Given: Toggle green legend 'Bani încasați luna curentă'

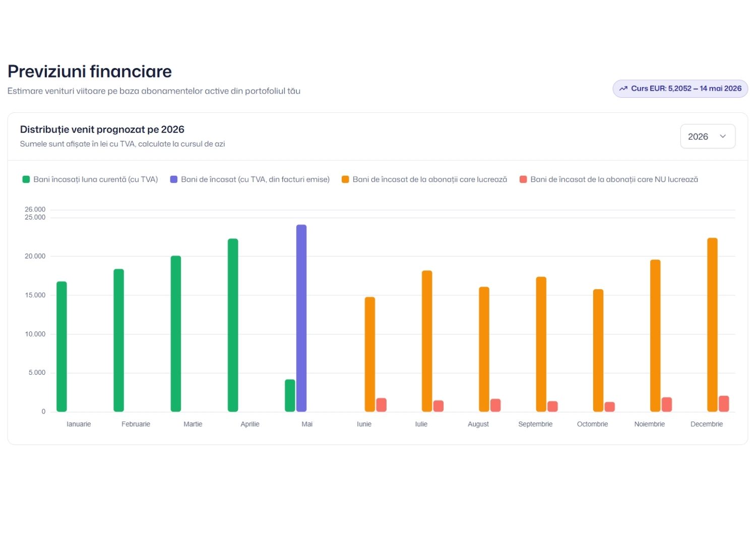Looking at the screenshot, I should (x=90, y=179).
